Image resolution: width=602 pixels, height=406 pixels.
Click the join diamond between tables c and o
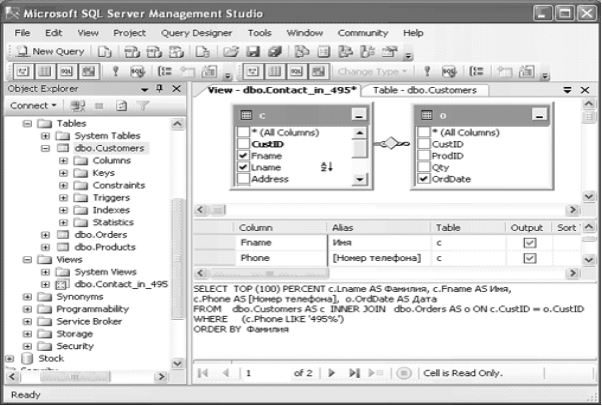coord(390,144)
